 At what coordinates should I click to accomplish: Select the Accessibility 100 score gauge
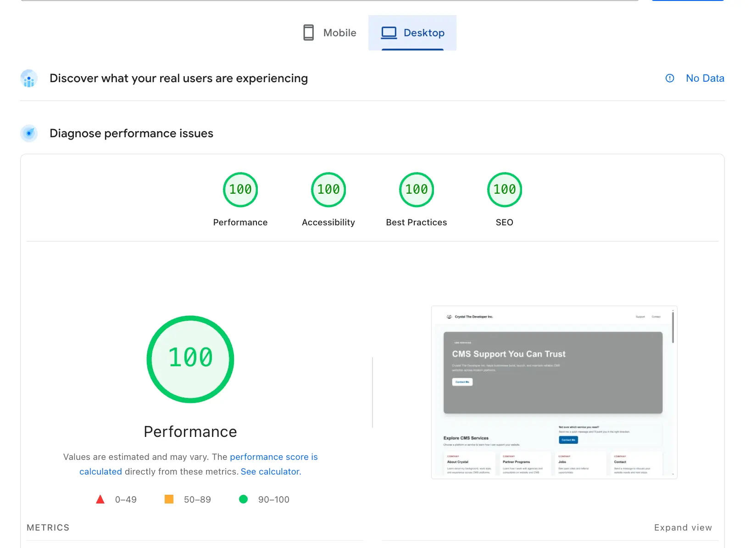point(328,190)
